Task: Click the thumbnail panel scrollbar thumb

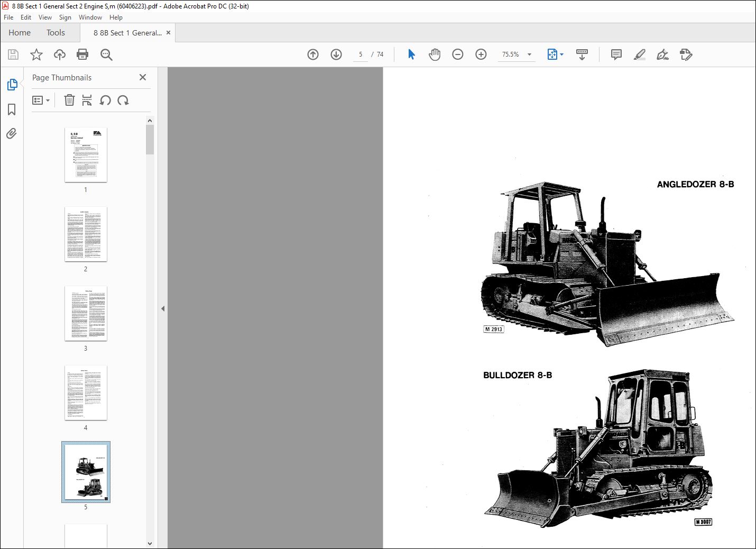Action: (x=150, y=140)
